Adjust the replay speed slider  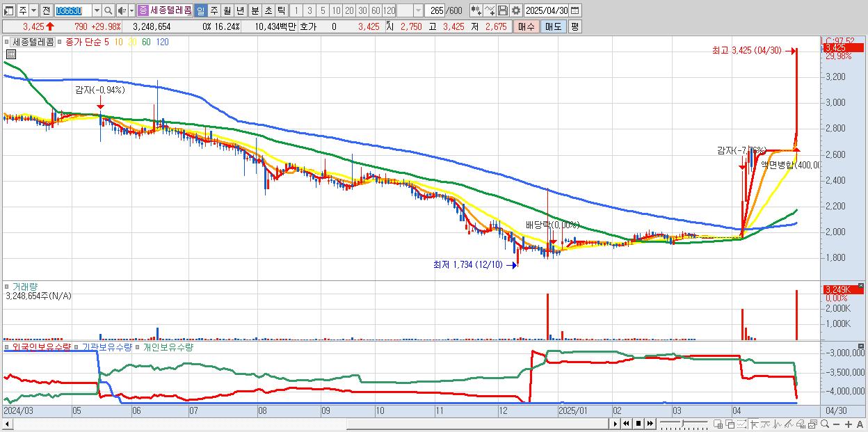tap(684, 424)
